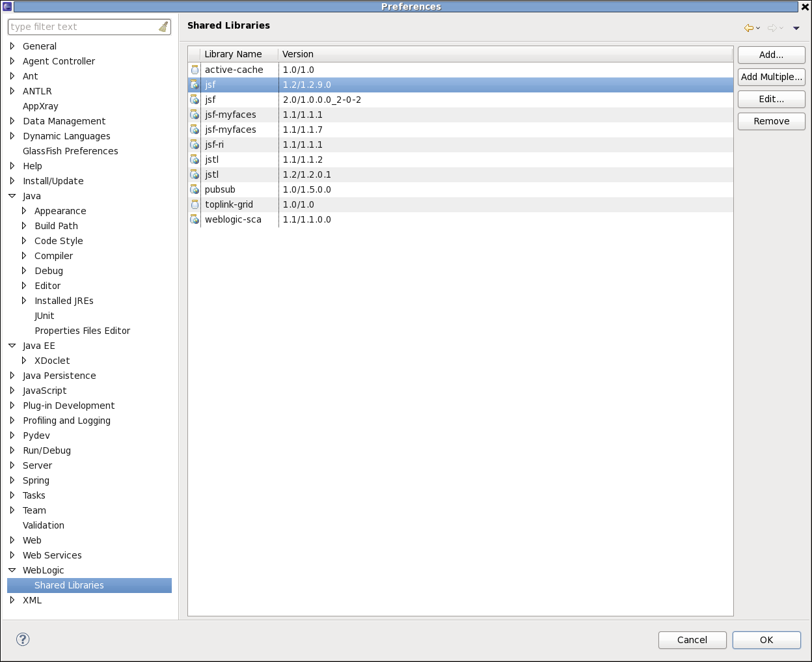Screen dimensions: 812x662
Task: Clear the filter text with the eraser icon
Action: point(163,27)
